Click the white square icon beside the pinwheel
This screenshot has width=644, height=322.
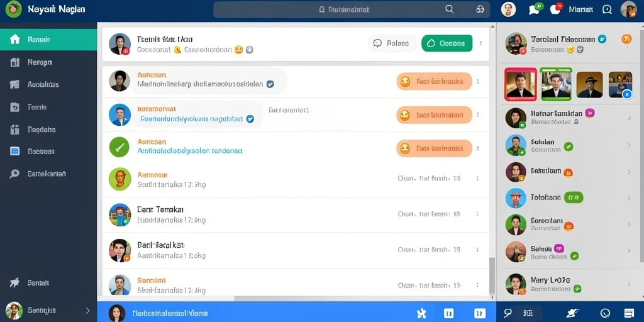(449, 313)
